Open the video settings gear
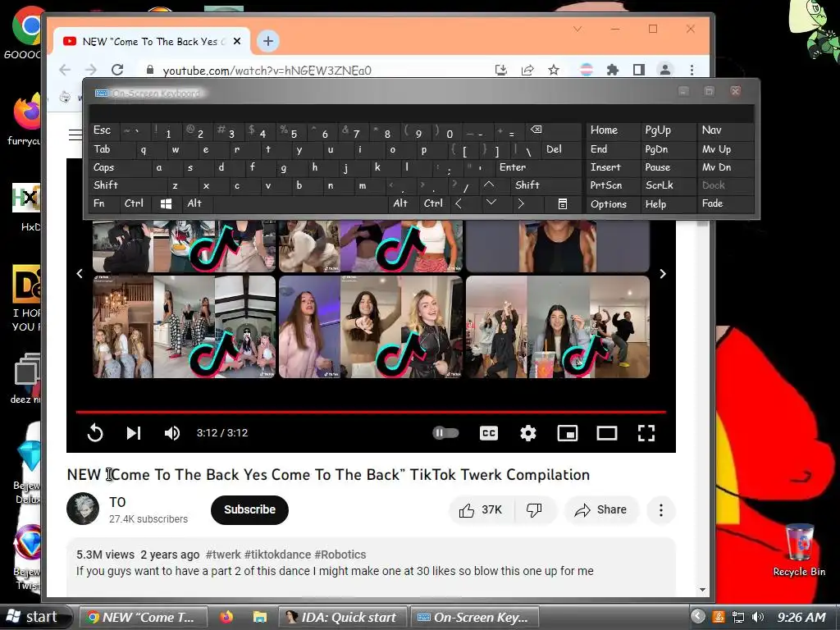This screenshot has height=630, width=840. pyautogui.click(x=528, y=433)
